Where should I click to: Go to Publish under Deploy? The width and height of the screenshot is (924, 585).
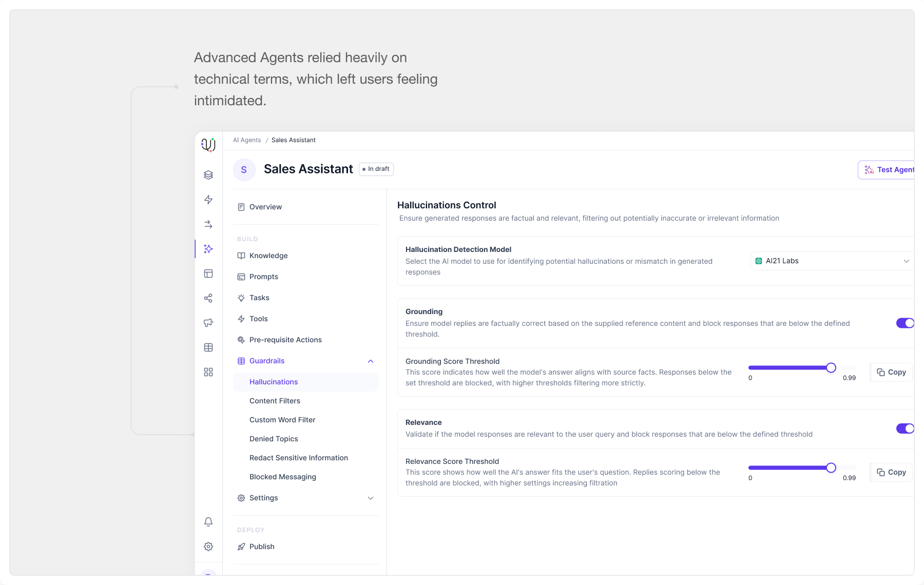point(306,547)
